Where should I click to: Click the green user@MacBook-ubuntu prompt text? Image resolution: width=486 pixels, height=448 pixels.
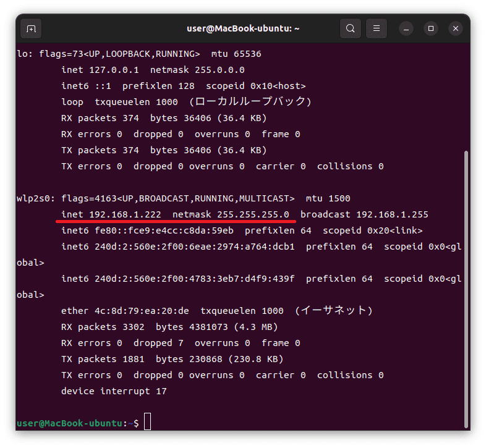pos(70,423)
